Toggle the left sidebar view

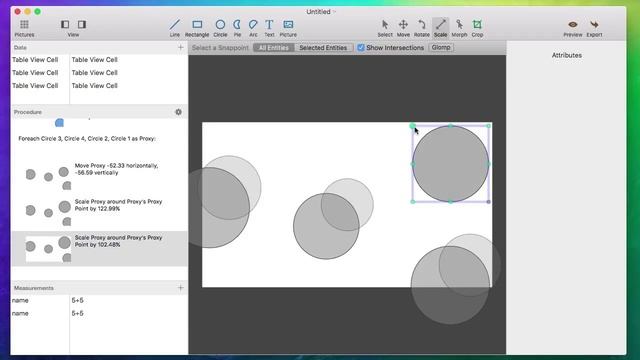[65, 24]
